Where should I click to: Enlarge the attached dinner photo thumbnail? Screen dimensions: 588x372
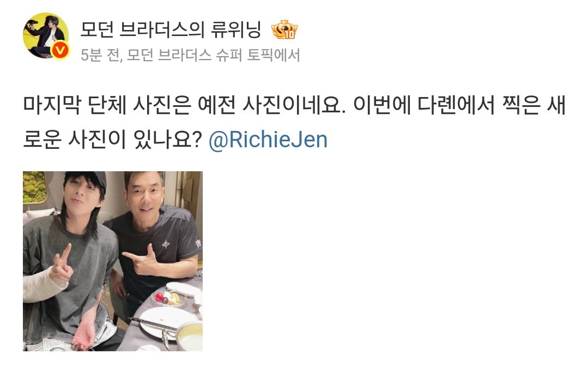click(x=113, y=261)
